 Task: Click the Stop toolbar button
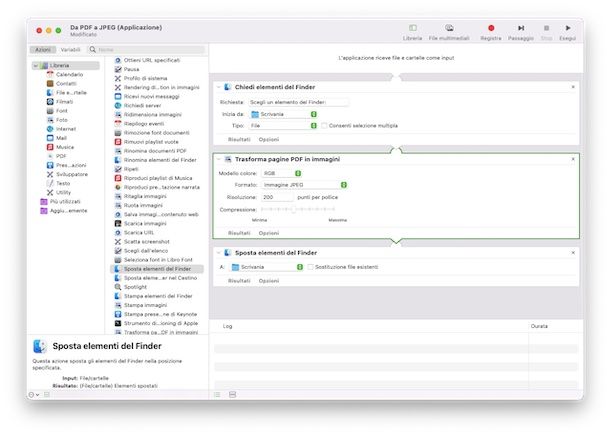tap(547, 33)
